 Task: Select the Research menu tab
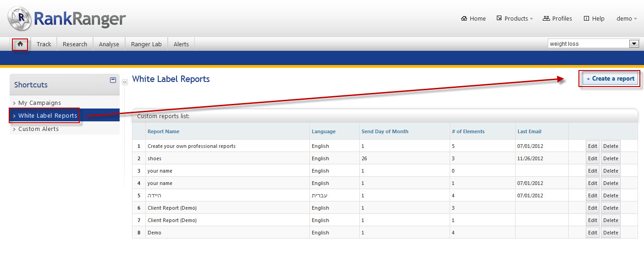75,44
